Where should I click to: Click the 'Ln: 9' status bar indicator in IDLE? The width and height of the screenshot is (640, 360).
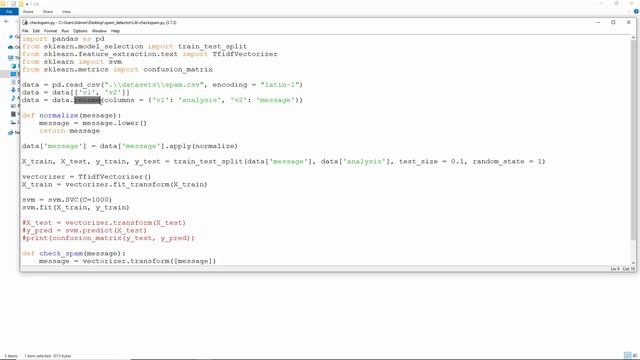tap(615, 269)
